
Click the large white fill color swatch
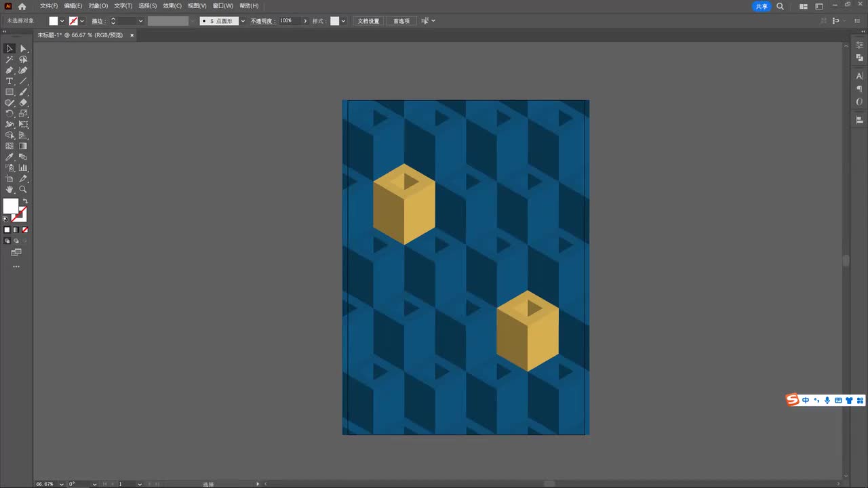(x=11, y=206)
